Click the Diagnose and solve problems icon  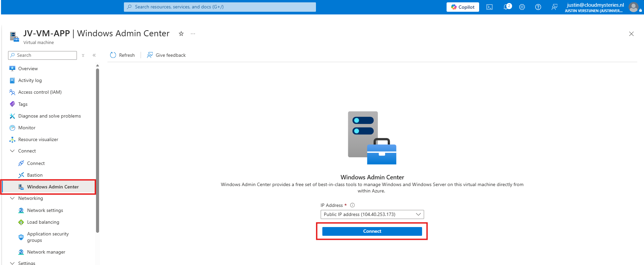click(12, 116)
